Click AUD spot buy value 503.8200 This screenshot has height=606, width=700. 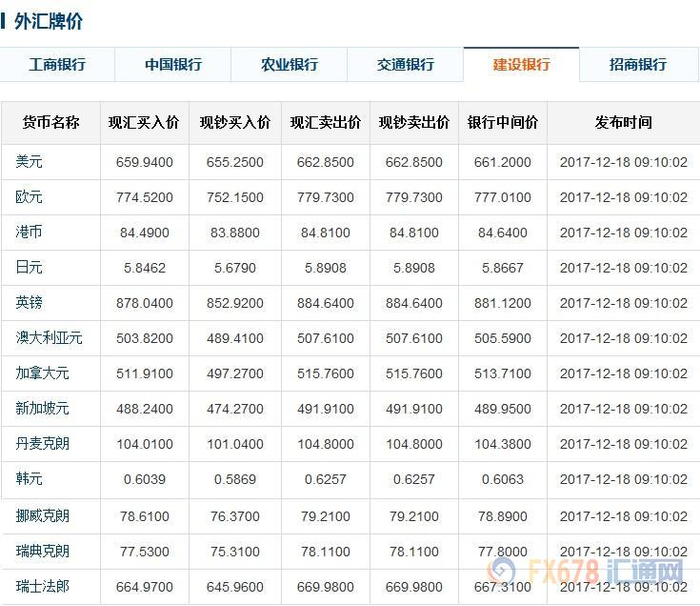tap(145, 339)
